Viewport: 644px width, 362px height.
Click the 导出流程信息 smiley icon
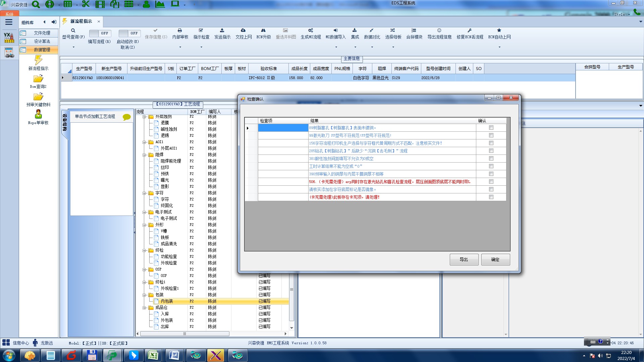[439, 31]
